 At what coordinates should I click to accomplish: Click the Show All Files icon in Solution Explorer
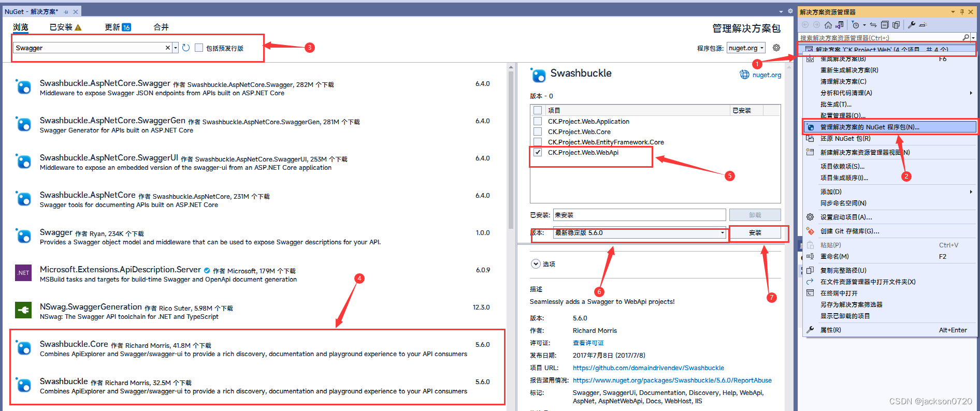pyautogui.click(x=896, y=25)
